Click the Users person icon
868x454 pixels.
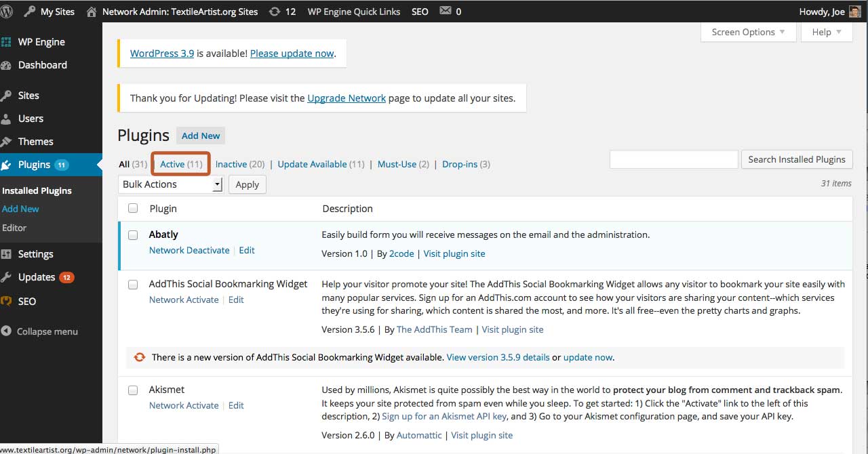click(x=6, y=119)
